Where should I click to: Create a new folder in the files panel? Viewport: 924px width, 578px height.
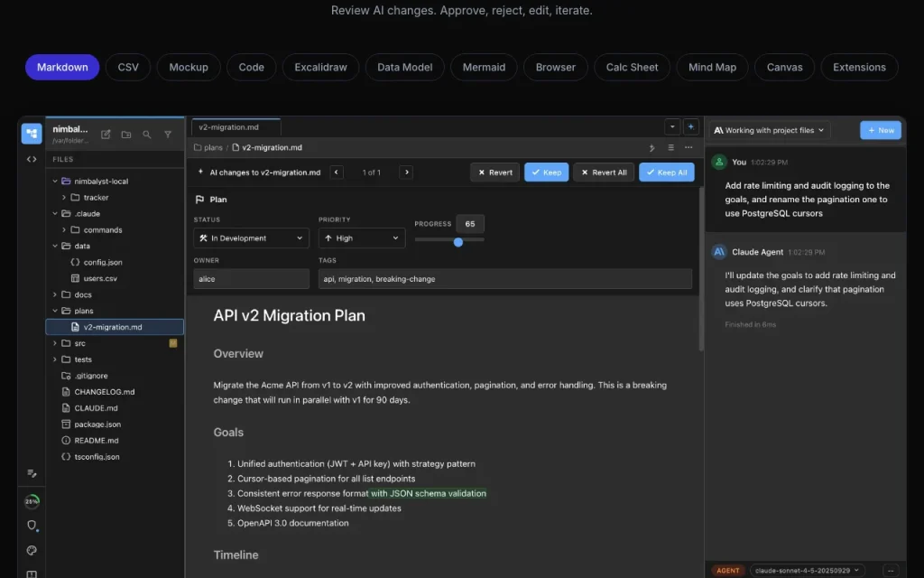tap(126, 135)
